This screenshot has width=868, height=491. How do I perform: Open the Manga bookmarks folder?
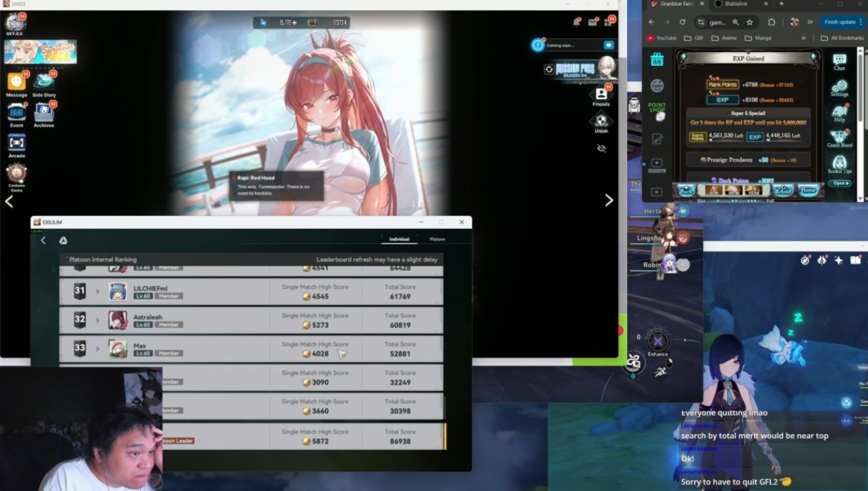[x=758, y=38]
